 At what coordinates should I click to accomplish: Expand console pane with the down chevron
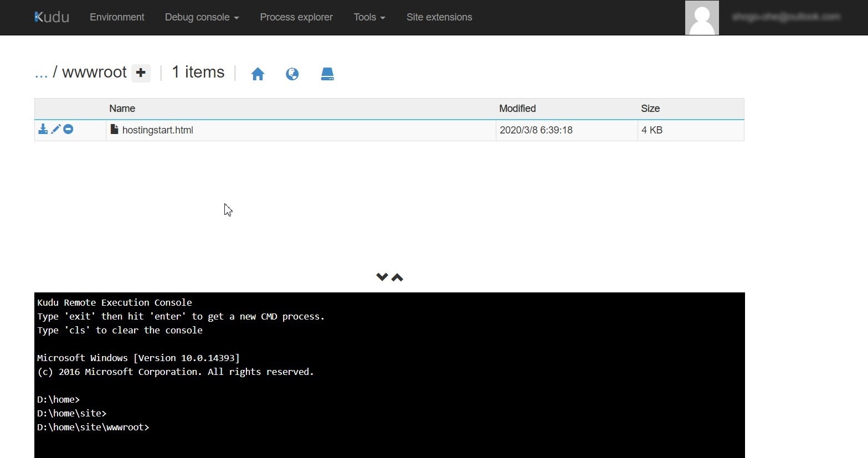pos(382,277)
